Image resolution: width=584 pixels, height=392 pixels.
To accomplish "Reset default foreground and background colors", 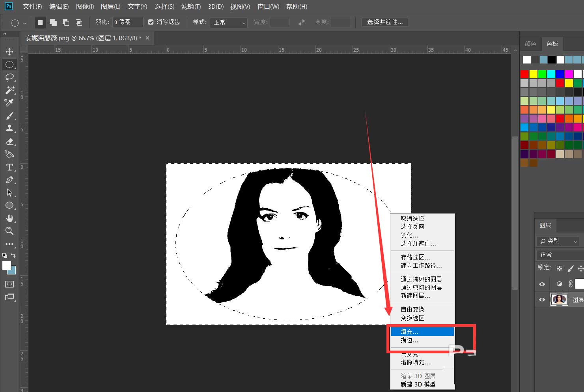I will (x=4, y=256).
